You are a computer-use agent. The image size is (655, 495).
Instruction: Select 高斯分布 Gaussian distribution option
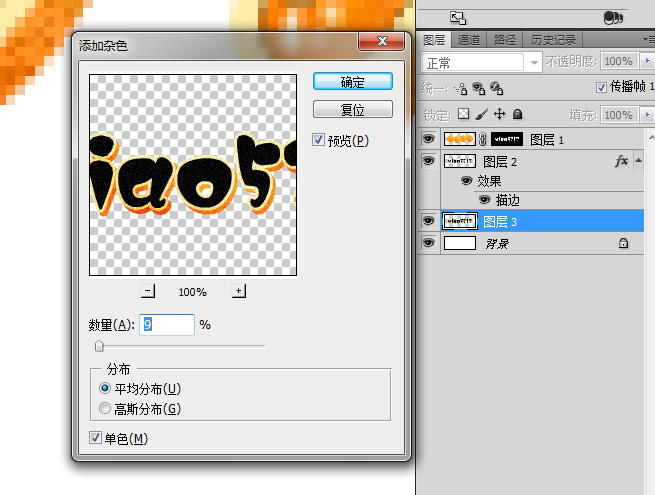105,408
